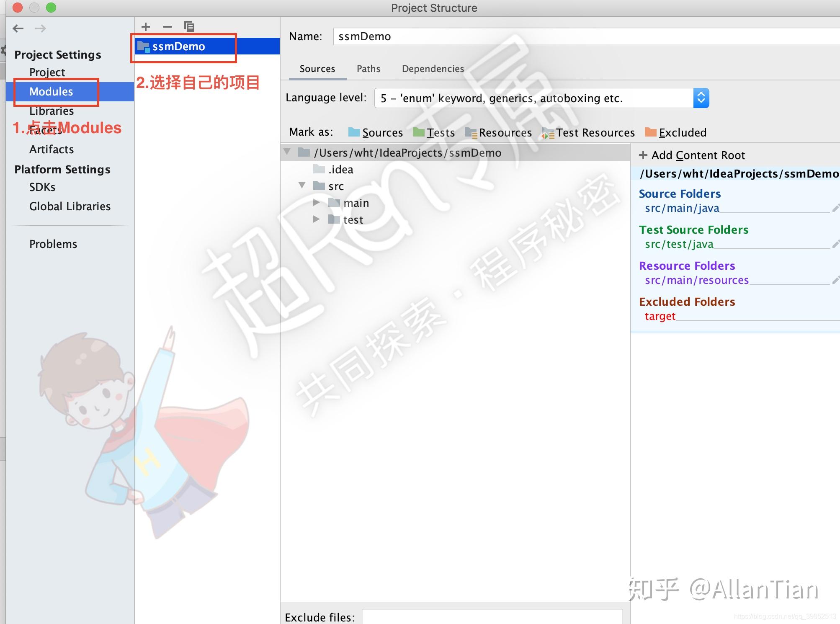840x624 pixels.
Task: Open Libraries in Project Settings
Action: pos(52,111)
